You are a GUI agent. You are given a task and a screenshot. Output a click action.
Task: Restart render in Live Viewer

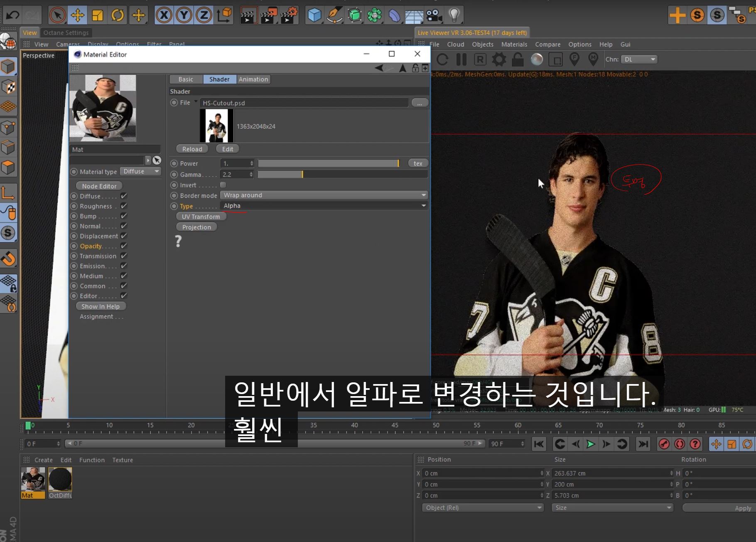coord(442,59)
